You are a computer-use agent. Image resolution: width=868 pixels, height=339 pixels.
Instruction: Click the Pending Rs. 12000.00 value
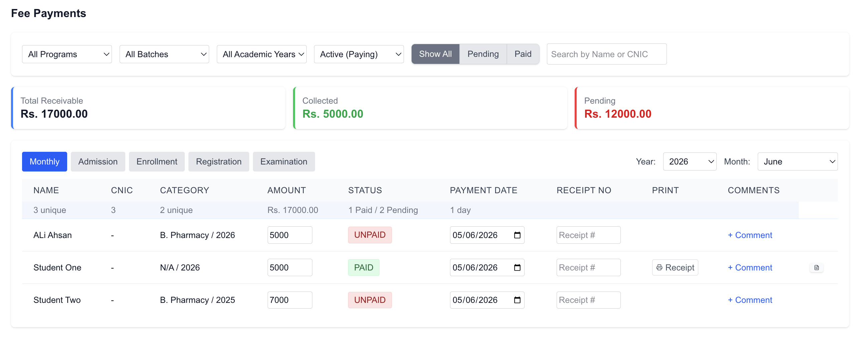618,114
